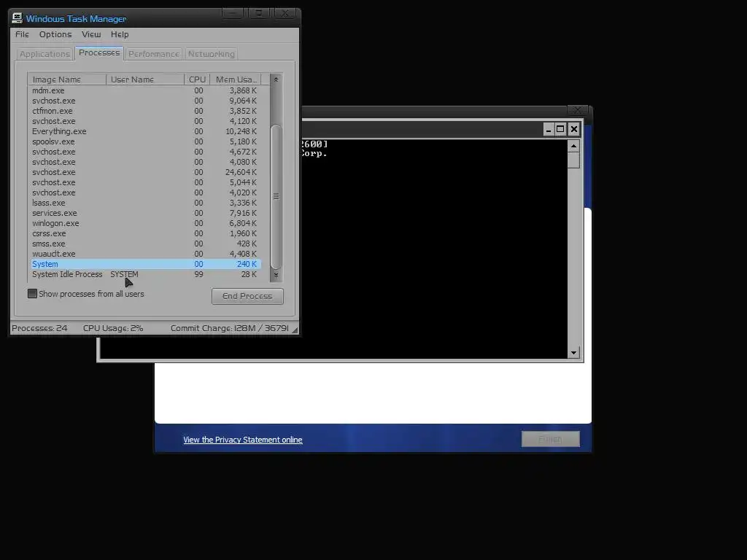
Task: Close the background wizard window
Action: point(578,110)
